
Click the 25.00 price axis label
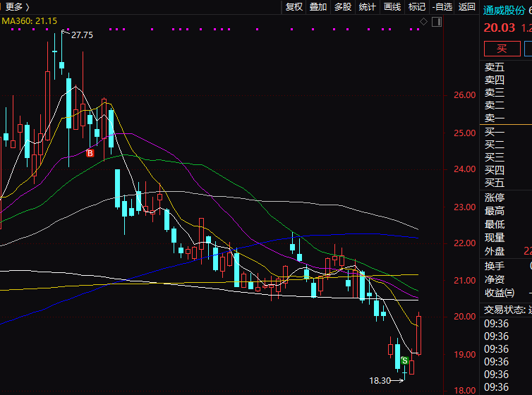coord(464,133)
